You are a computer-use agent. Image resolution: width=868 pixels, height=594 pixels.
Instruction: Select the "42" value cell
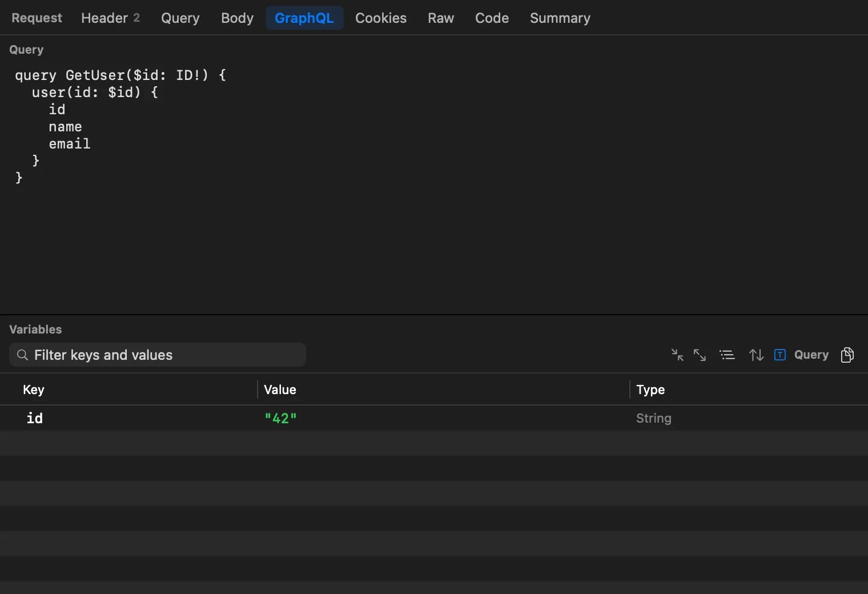pyautogui.click(x=280, y=418)
